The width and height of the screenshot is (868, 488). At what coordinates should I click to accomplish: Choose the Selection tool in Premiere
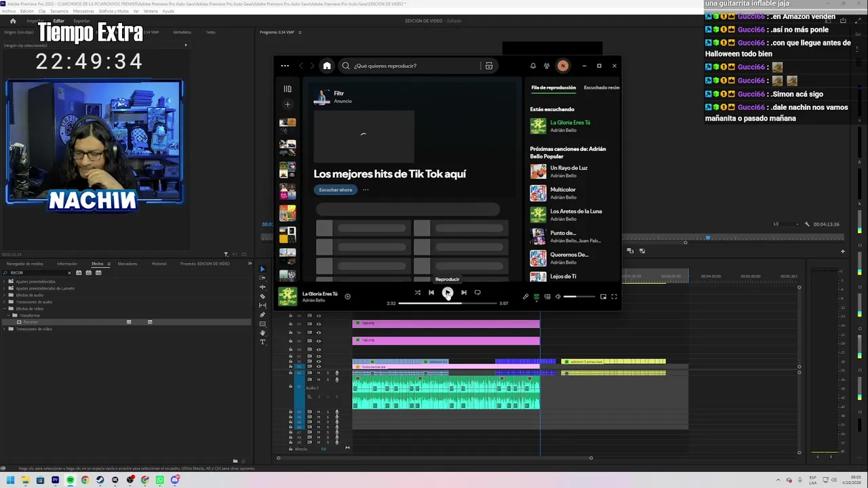[263, 269]
